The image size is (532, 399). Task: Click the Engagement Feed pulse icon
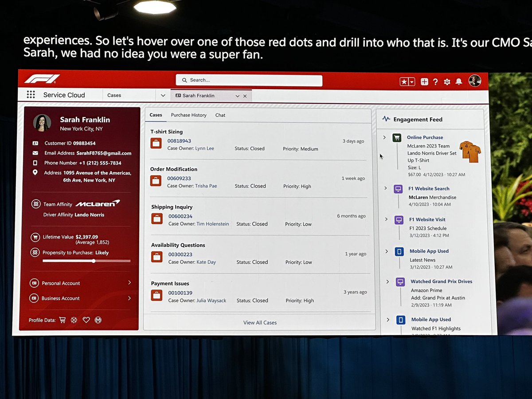pyautogui.click(x=386, y=119)
